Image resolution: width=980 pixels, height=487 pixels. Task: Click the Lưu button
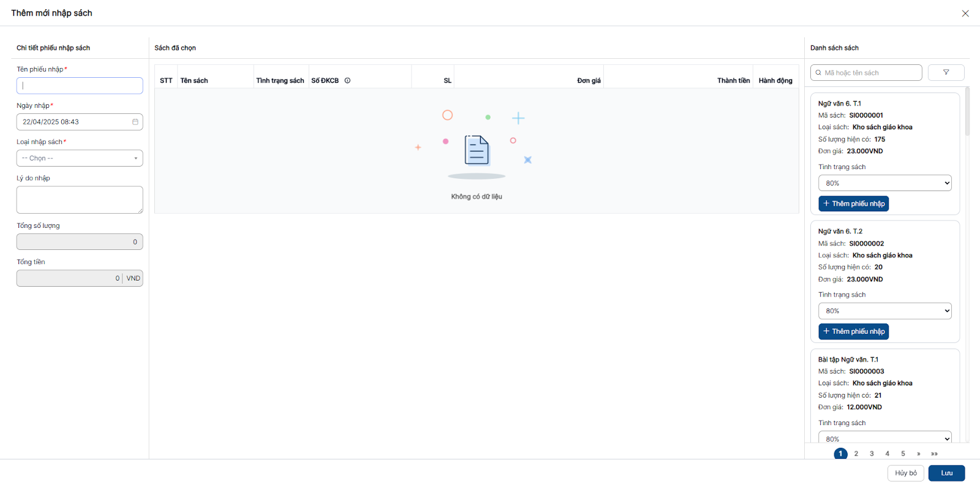(946, 473)
